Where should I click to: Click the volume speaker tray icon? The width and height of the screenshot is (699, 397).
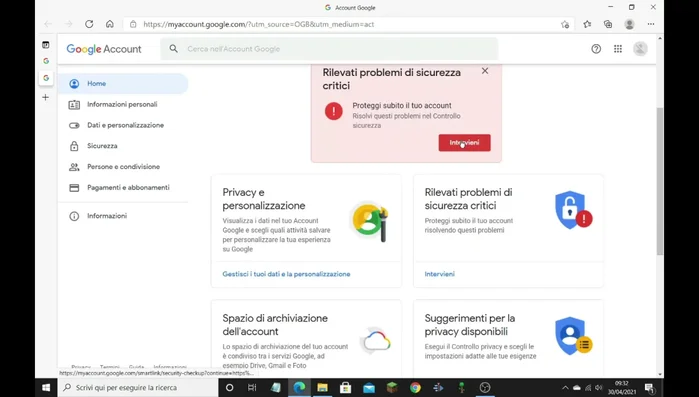pos(598,388)
